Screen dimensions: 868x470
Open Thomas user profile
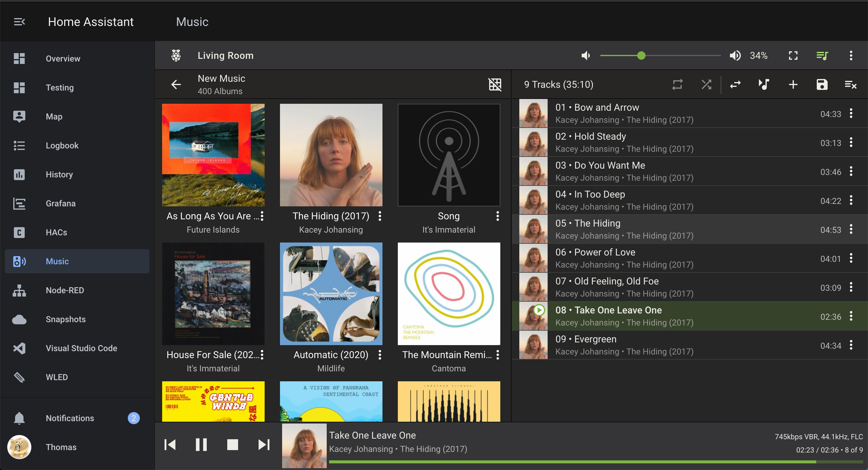[77, 447]
